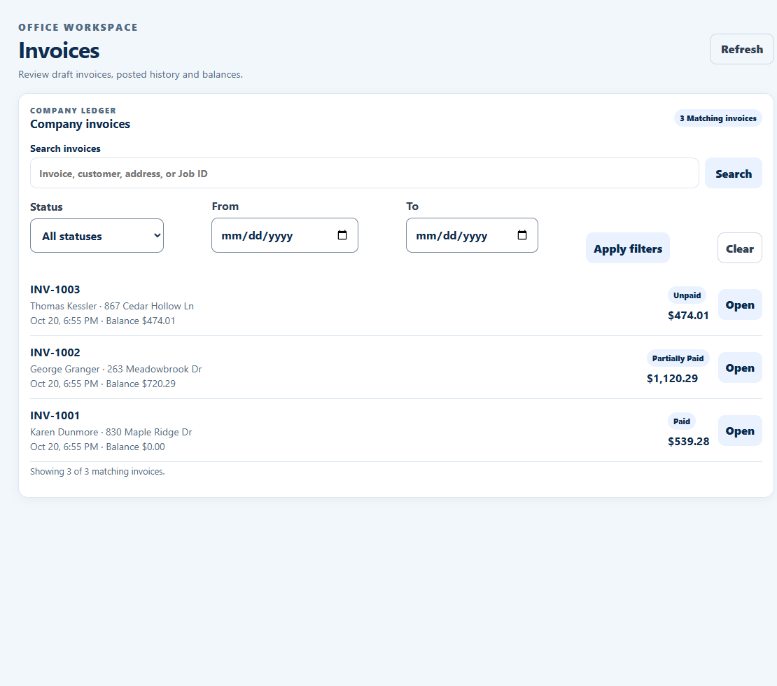Click the $1,120.29 invoice total
Viewport: 777px width, 686px height.
672,378
